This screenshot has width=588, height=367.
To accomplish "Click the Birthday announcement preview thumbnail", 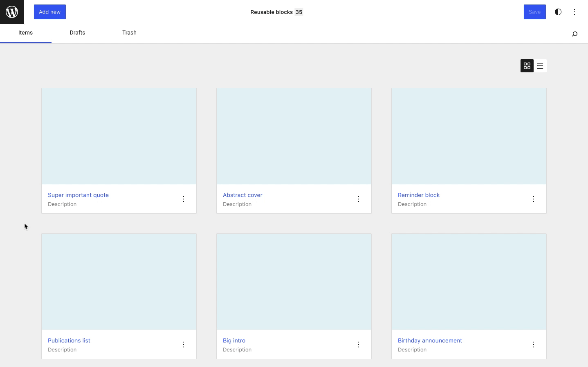I will [469, 282].
